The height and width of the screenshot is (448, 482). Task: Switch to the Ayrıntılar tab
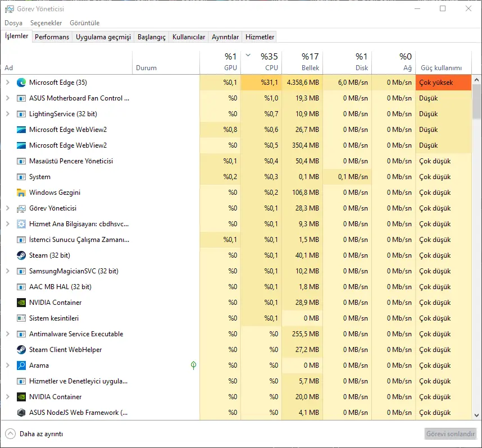(225, 37)
